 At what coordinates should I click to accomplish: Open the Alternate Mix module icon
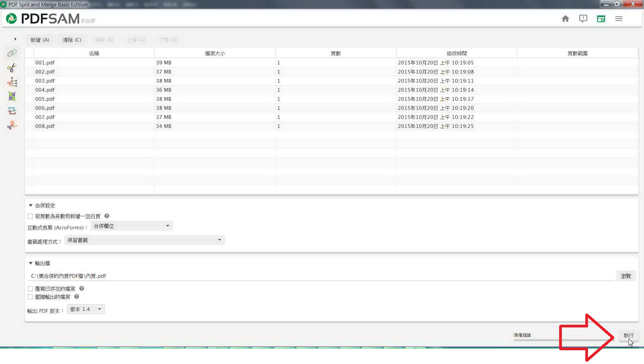[12, 97]
